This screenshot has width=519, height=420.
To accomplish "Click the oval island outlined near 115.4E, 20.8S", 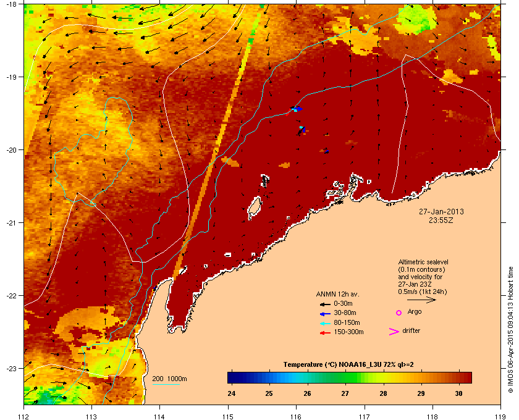I will click(254, 208).
